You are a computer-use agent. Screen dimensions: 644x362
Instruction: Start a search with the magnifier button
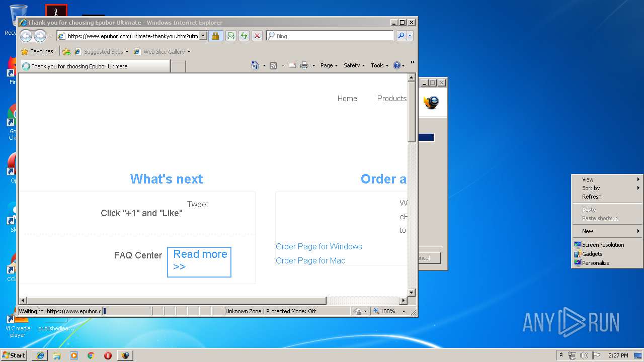pos(401,36)
